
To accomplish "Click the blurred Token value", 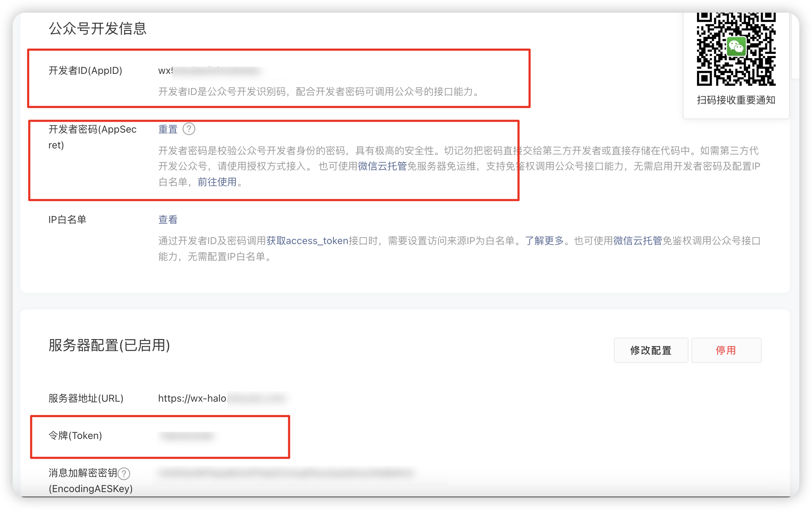I will [x=186, y=436].
